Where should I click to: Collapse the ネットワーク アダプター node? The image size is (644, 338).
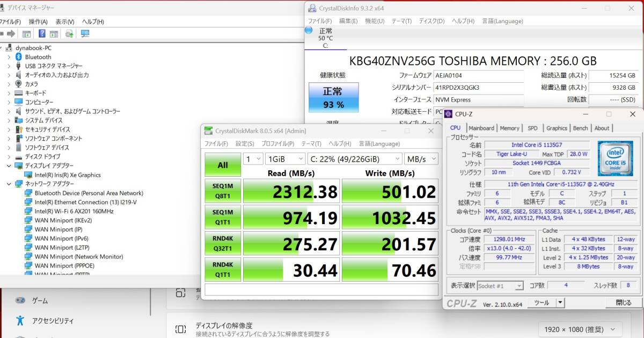pos(9,184)
